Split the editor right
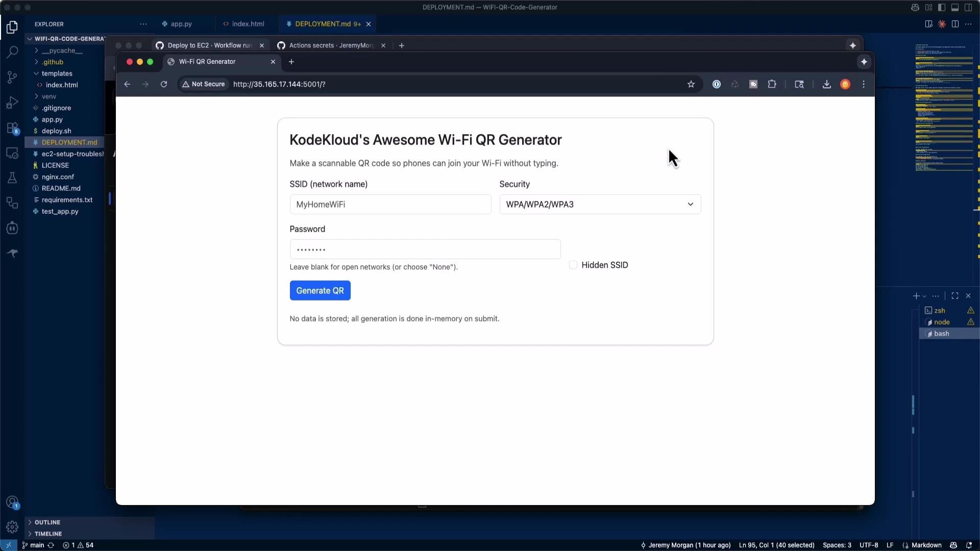Image resolution: width=980 pixels, height=551 pixels. tap(955, 24)
